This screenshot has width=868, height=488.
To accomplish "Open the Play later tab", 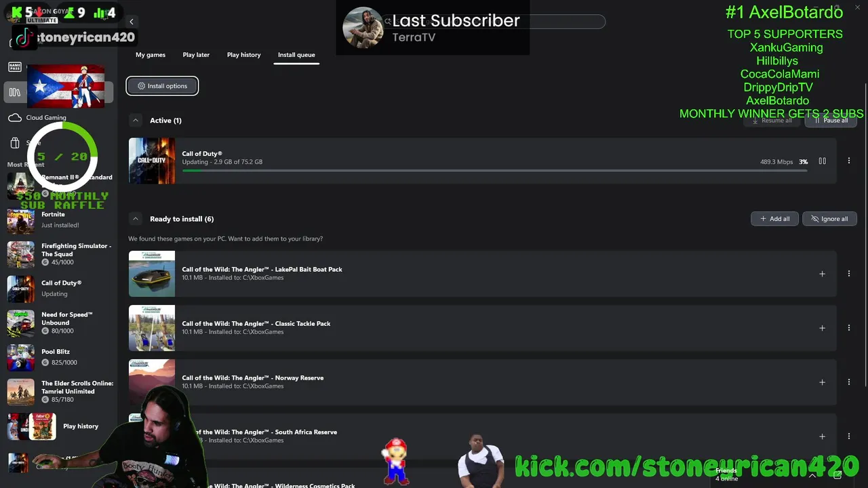I will [196, 55].
